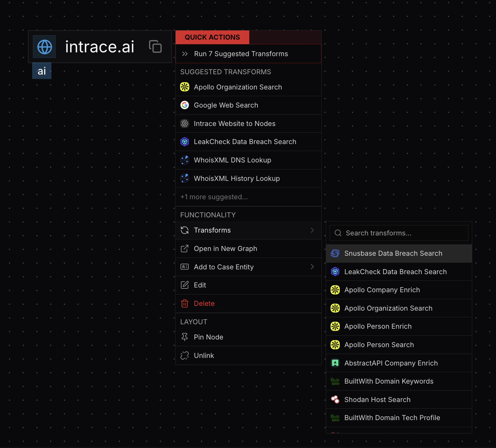
Task: Run suggested LeakCheck Data Breach Search
Action: click(248, 142)
